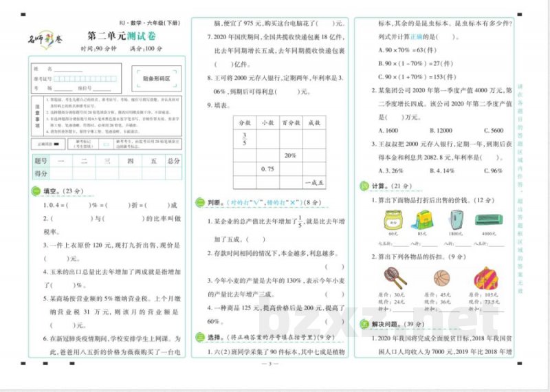
Task: Click the 名师彩卷 logo
Action: [45, 40]
